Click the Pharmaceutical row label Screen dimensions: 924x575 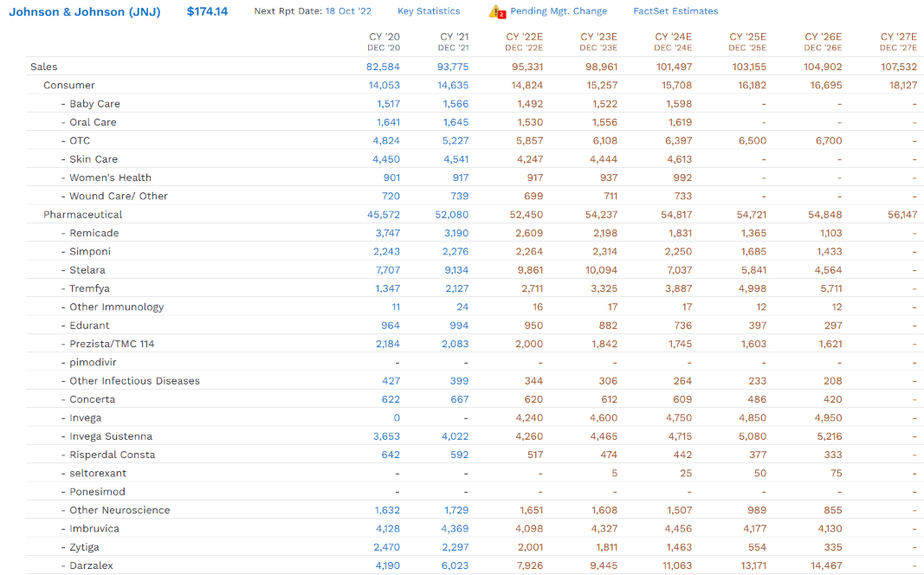[82, 215]
